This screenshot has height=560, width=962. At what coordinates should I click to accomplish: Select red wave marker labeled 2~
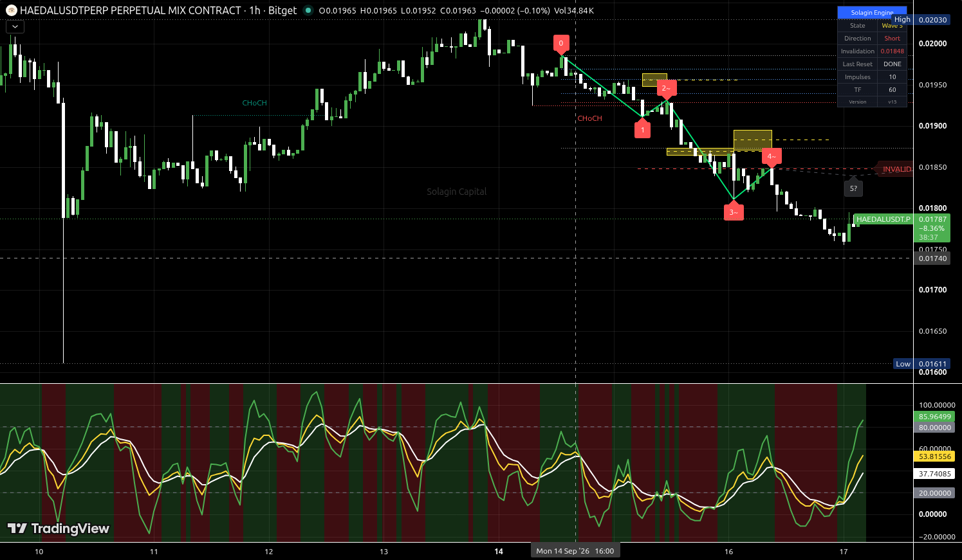[x=667, y=88]
